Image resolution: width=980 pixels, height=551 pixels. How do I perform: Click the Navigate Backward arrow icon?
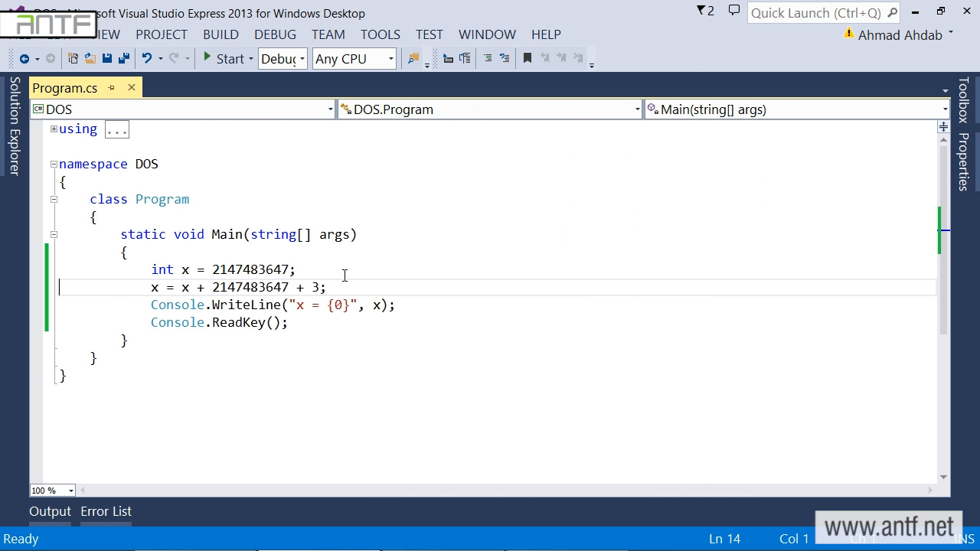[24, 59]
